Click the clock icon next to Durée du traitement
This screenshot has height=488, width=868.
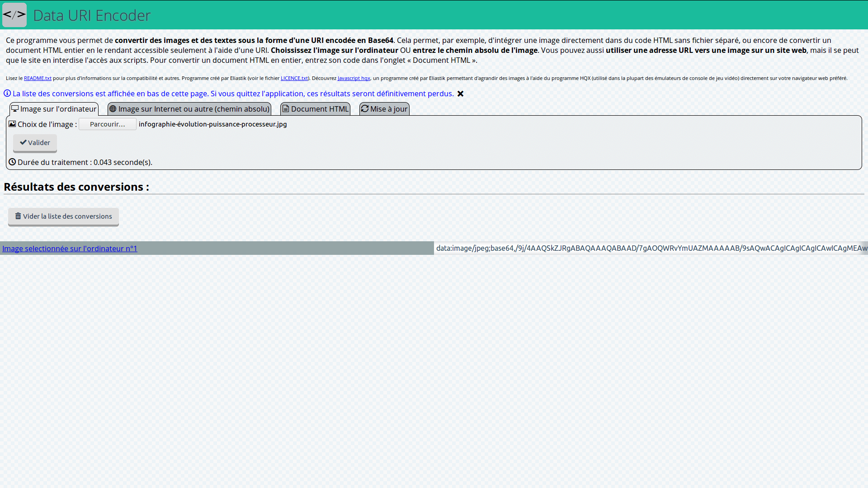12,162
